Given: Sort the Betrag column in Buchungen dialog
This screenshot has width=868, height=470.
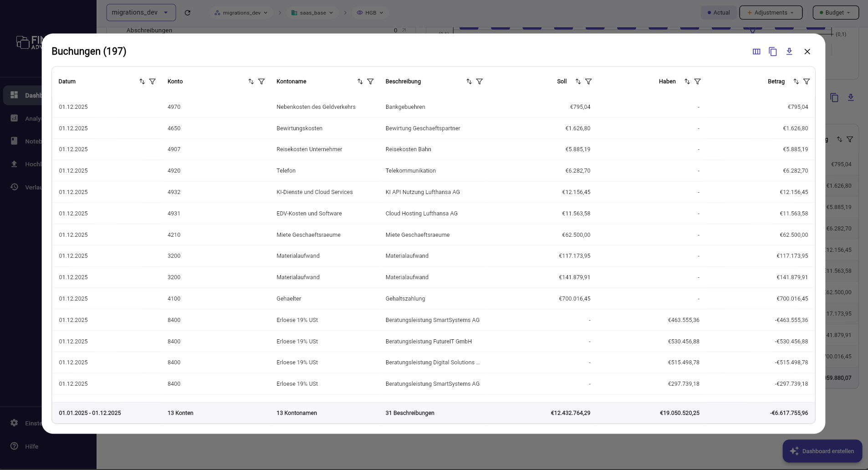Looking at the screenshot, I should (x=796, y=82).
